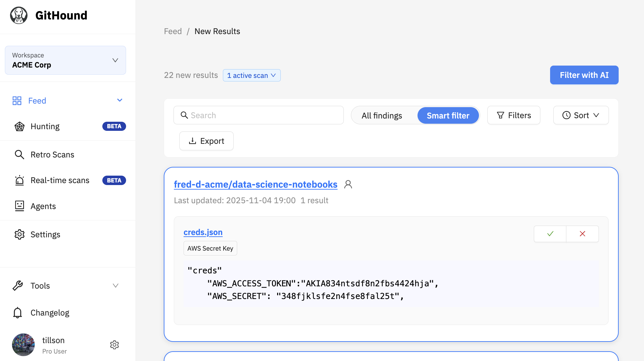
Task: Open the Sort dropdown
Action: (x=581, y=115)
